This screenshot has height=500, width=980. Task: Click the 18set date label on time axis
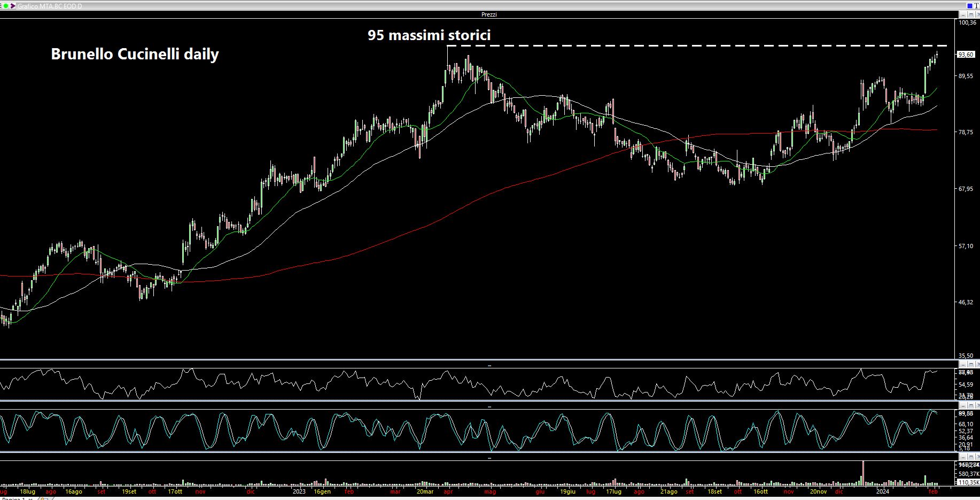pos(714,491)
